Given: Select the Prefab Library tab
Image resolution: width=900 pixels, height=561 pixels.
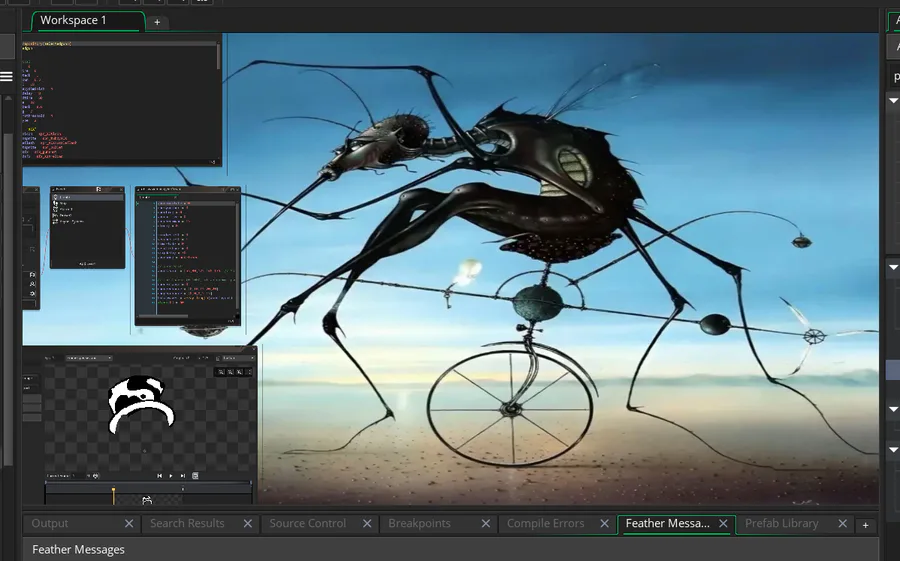Looking at the screenshot, I should coord(781,523).
